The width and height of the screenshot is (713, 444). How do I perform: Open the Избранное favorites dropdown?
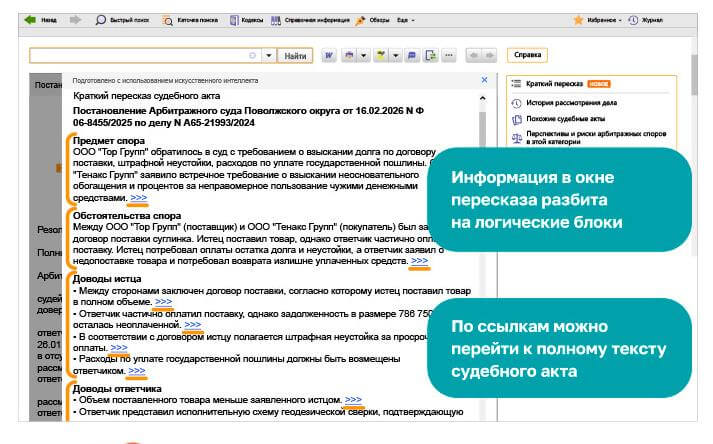click(x=598, y=20)
